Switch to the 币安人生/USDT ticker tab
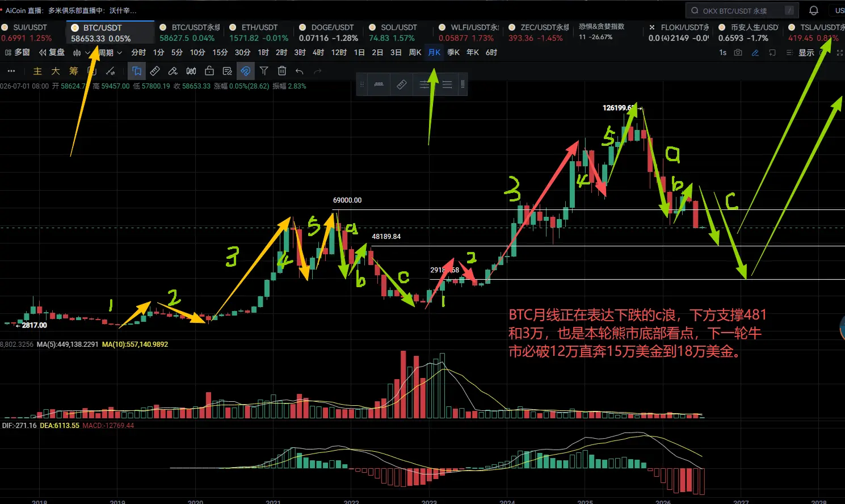845x504 pixels. tap(748, 32)
